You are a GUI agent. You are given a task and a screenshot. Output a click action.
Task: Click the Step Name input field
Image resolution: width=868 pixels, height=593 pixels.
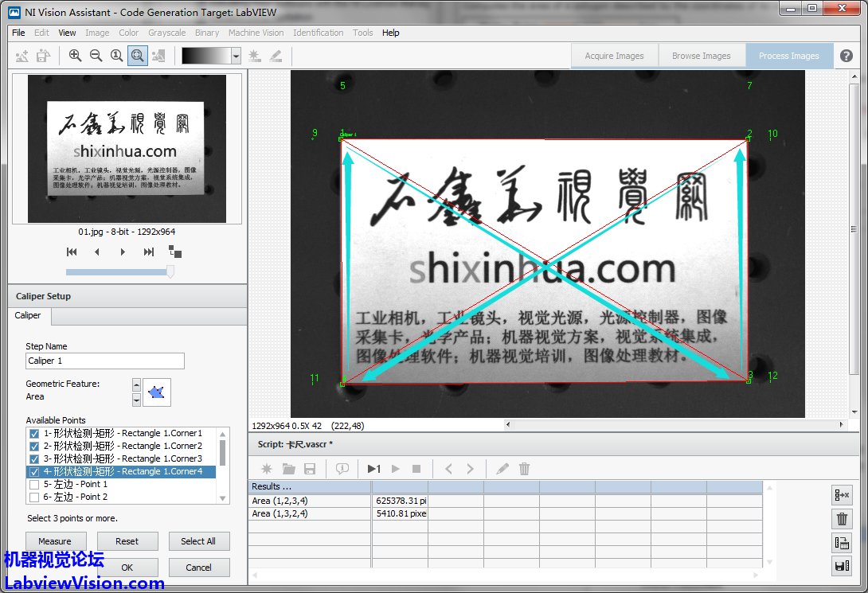coord(105,361)
